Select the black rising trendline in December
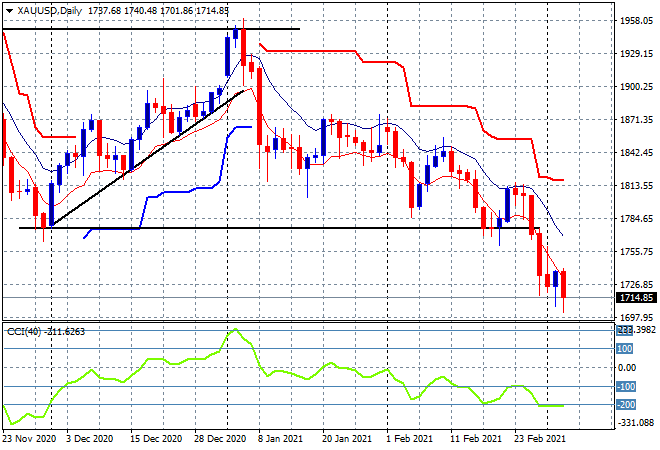 tap(147, 158)
